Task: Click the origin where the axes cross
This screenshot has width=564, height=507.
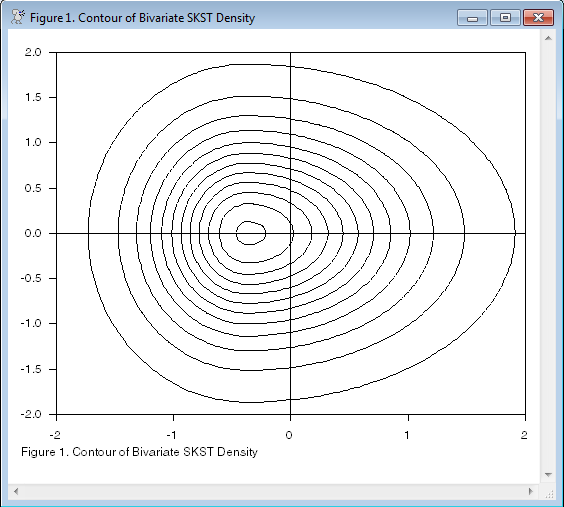Action: [x=290, y=233]
